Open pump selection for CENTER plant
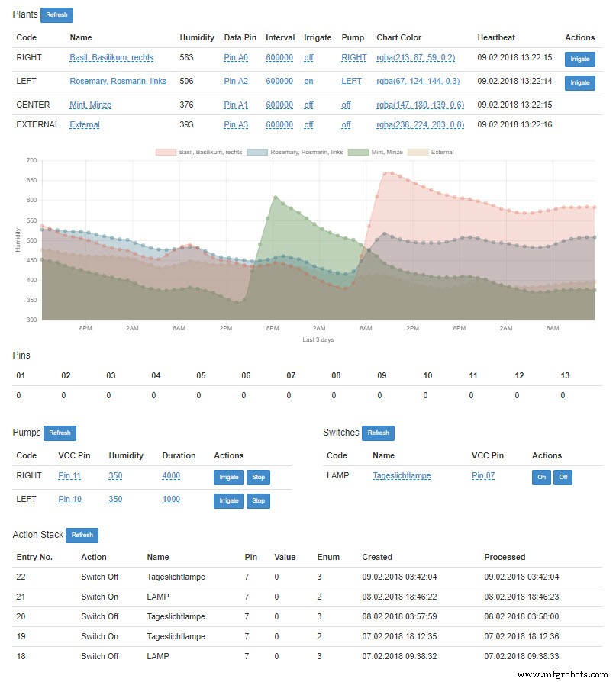Screen dimensions: 616x682 click(346, 105)
